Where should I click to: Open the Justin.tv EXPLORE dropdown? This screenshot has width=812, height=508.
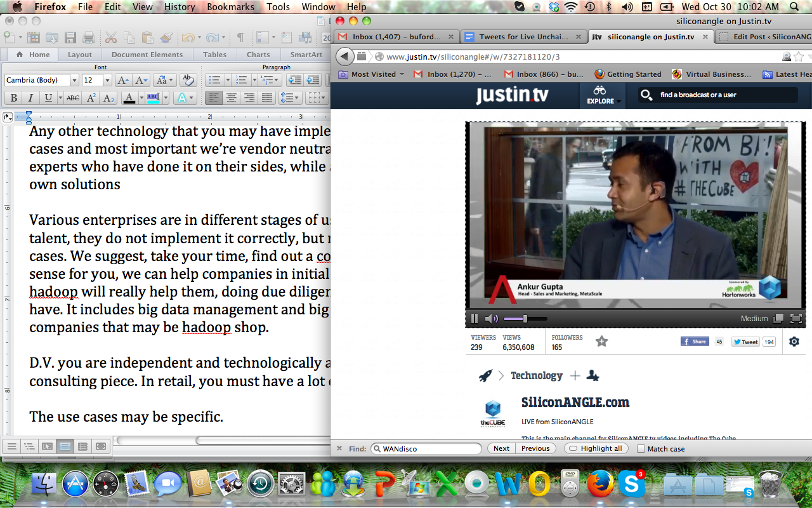tap(602, 95)
